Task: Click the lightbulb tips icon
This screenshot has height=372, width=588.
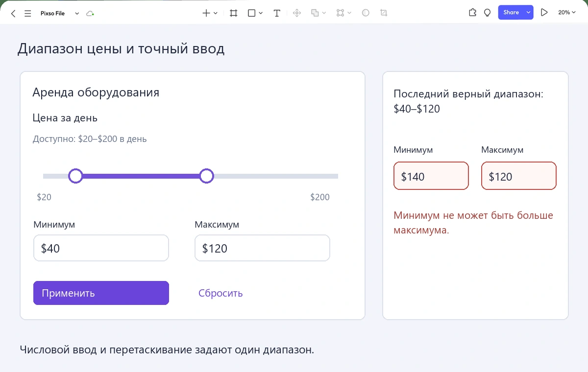Action: coord(487,13)
